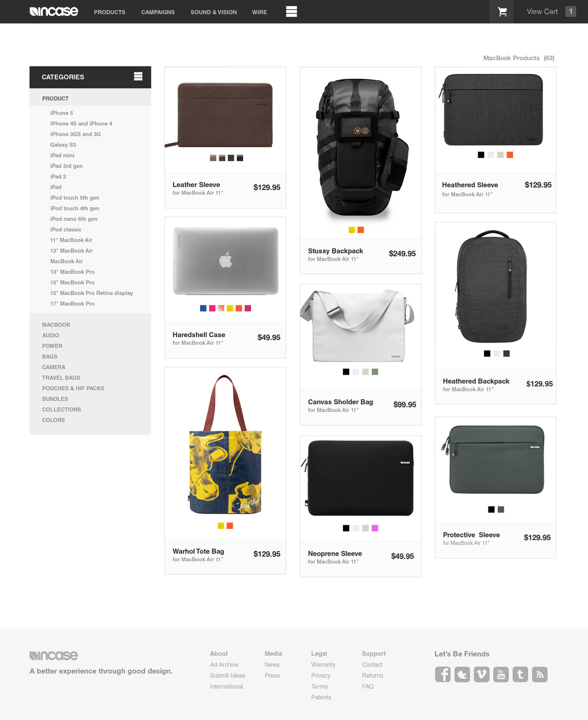Collapse the Categories panel list icon
The height and width of the screenshot is (720, 588).
coord(138,76)
